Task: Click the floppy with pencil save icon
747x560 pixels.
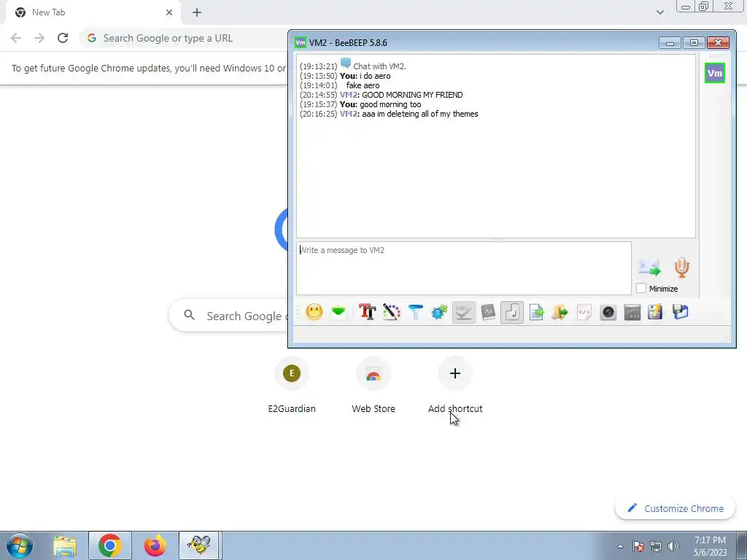Action: (656, 312)
